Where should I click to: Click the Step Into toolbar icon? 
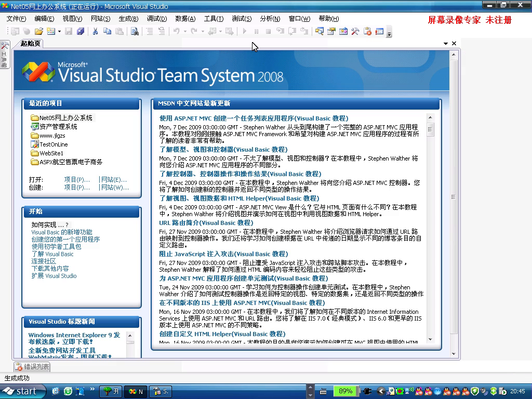280,32
